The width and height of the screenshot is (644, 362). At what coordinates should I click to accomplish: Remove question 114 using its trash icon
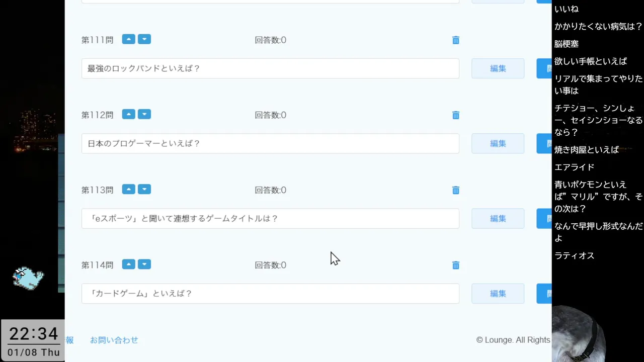coord(456,265)
